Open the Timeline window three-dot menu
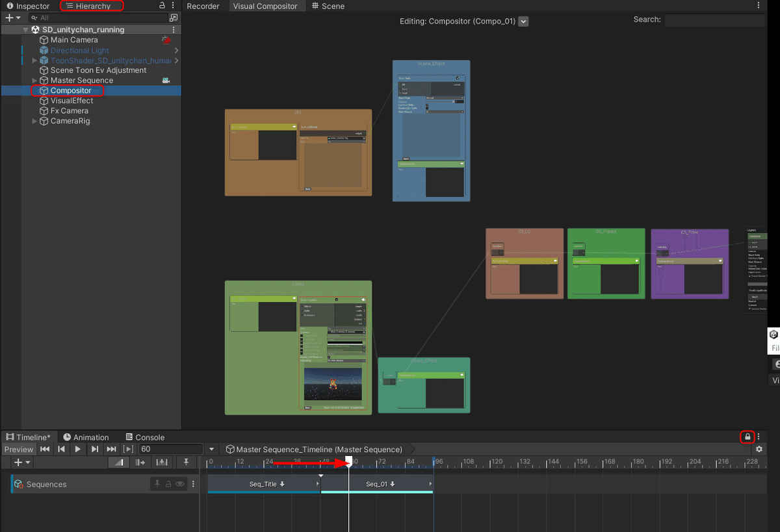The image size is (780, 532). (759, 437)
